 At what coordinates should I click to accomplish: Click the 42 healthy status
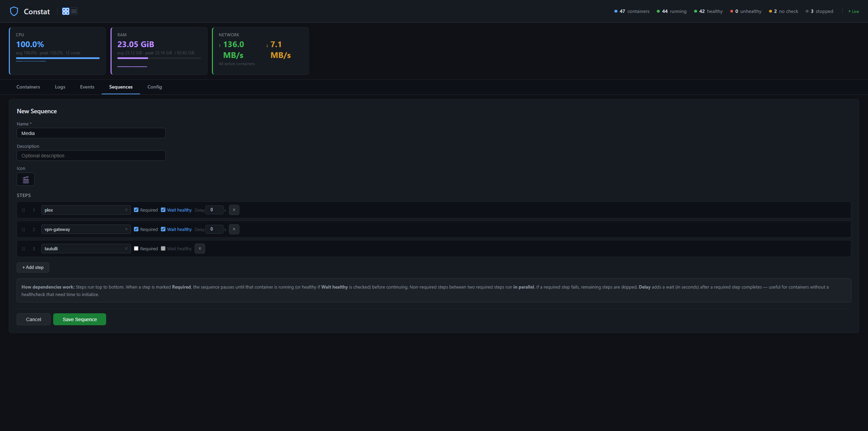708,12
